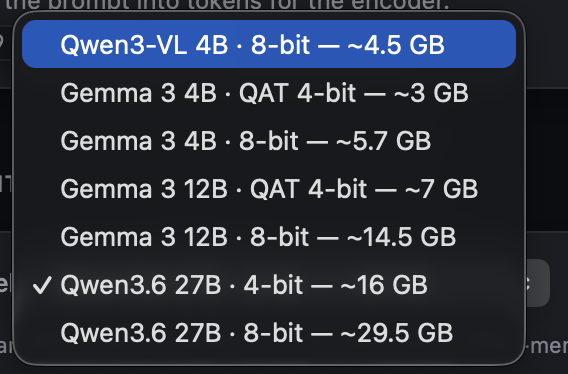Select the entry labeled ~14.5 GB
The image size is (568, 374).
point(269,237)
